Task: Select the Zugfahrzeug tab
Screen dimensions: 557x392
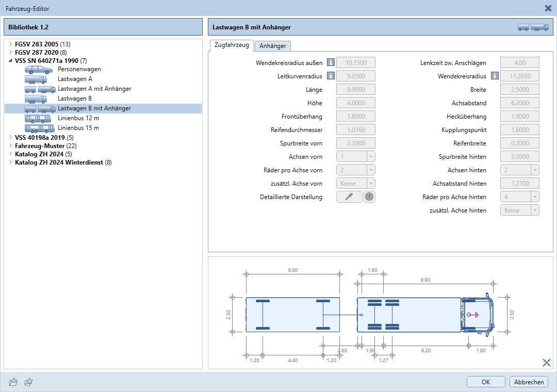Action: click(232, 45)
